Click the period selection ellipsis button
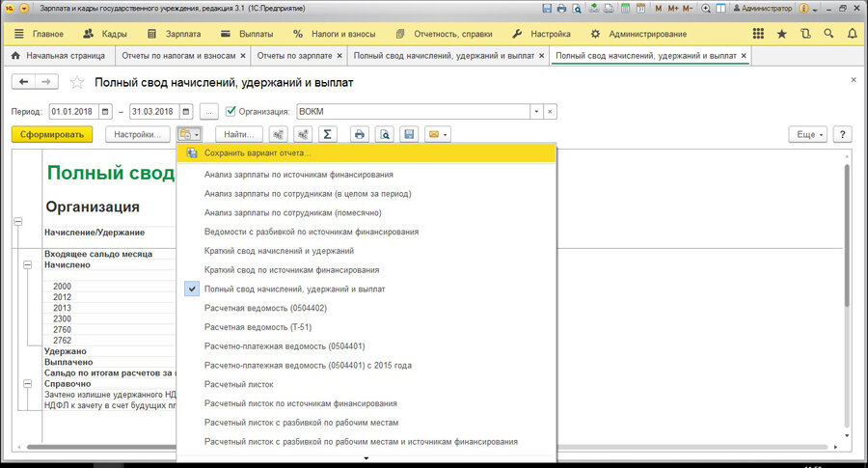 click(x=208, y=111)
